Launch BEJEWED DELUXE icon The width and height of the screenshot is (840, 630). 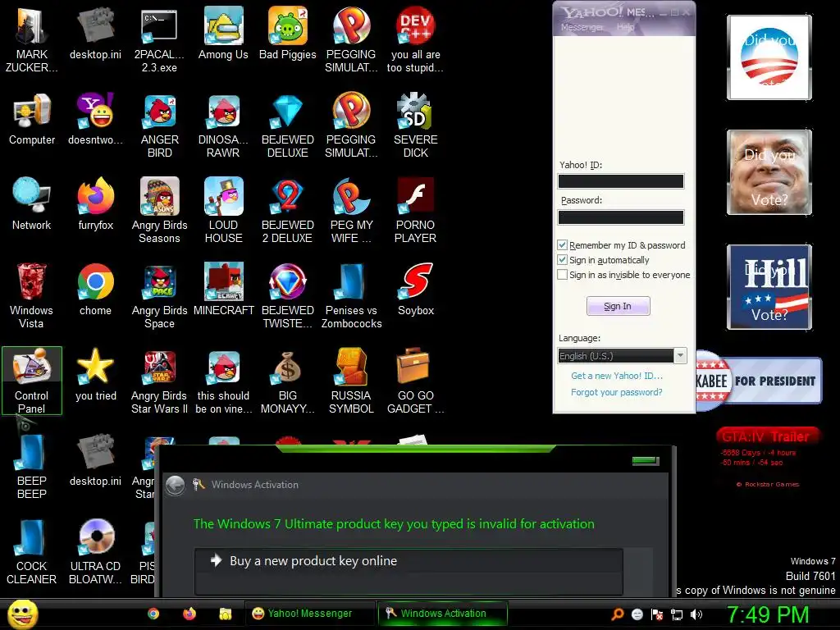(x=288, y=126)
